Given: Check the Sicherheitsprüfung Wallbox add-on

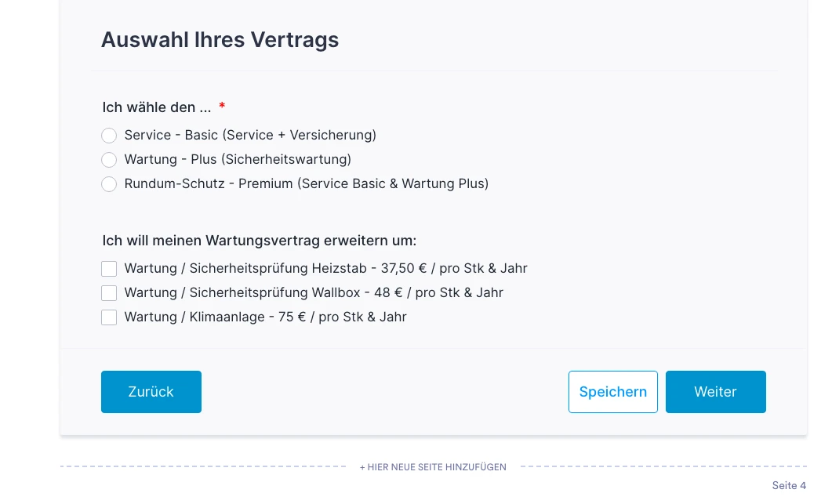Looking at the screenshot, I should point(109,293).
